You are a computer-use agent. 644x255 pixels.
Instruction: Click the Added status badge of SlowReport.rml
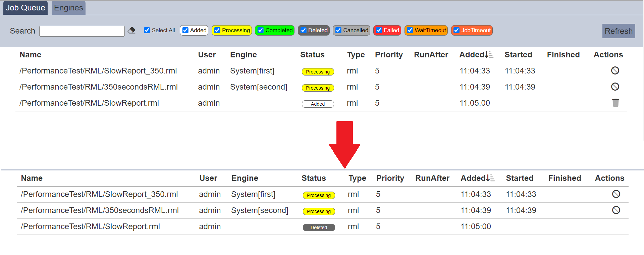coord(318,104)
